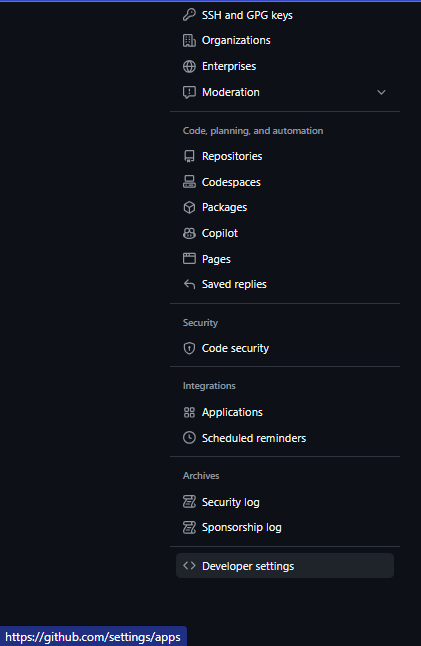Click the key icon for SSH and GPG keys

[x=189, y=15]
